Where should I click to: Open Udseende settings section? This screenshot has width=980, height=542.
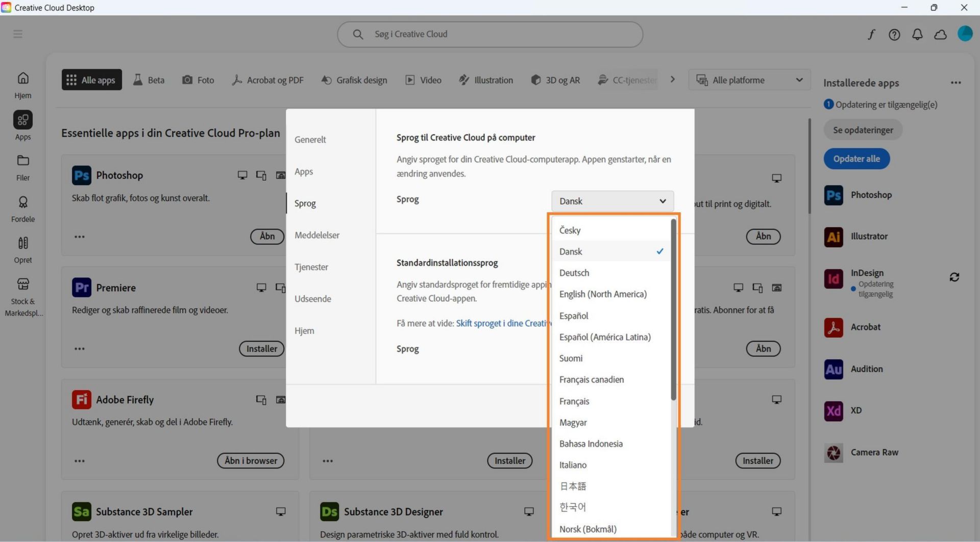tap(313, 299)
